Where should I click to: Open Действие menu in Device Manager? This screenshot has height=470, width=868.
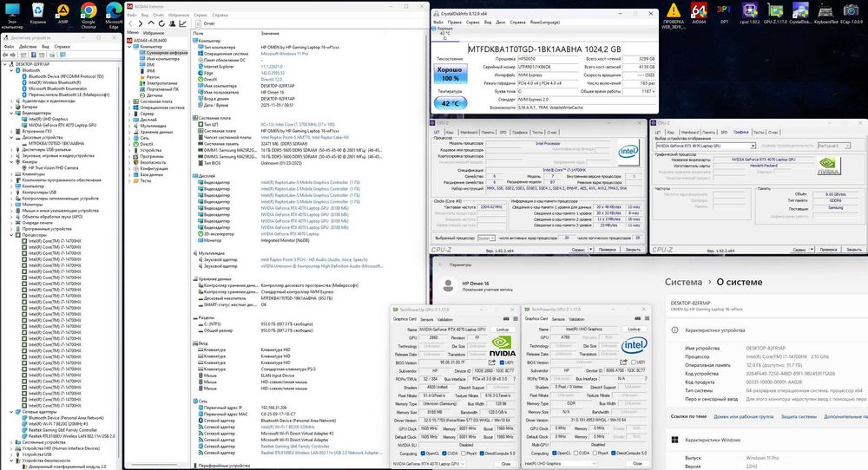28,47
